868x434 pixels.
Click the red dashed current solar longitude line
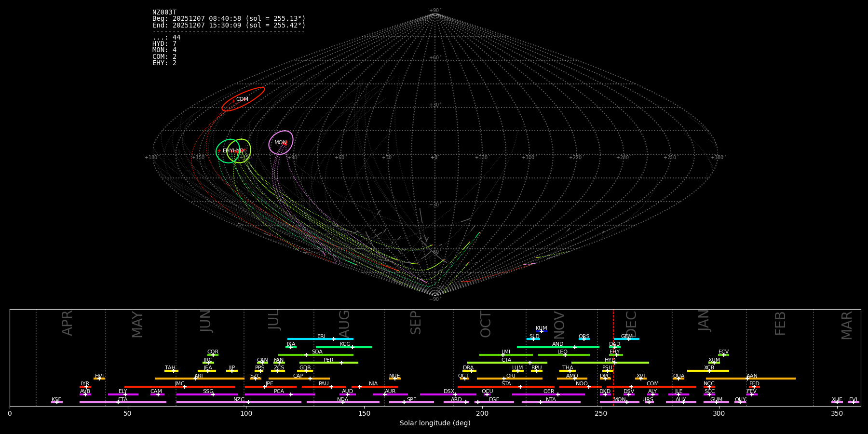point(613,357)
